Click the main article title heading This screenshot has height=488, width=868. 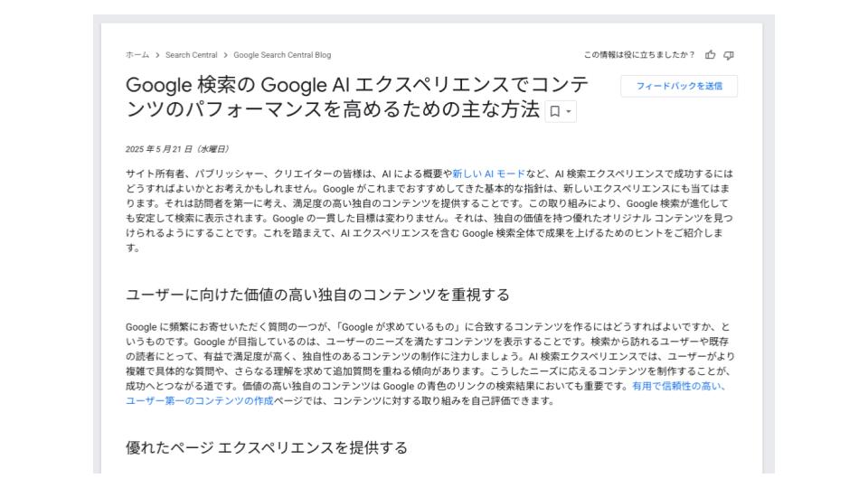click(x=357, y=97)
